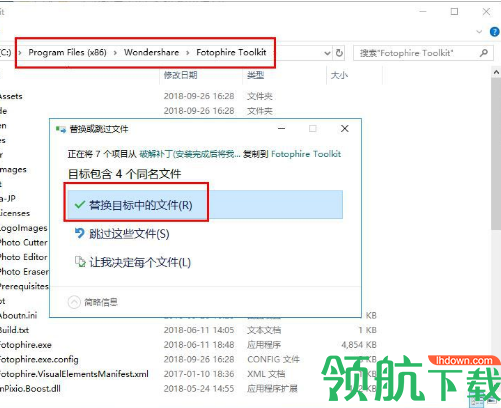Click the green checkmark replace icon
501x408 pixels.
[x=80, y=204]
